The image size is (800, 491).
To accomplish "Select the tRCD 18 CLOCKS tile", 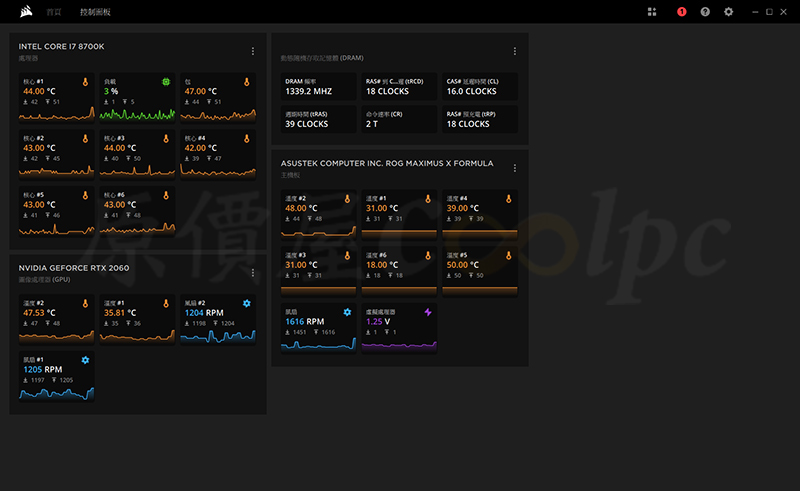I will click(399, 86).
